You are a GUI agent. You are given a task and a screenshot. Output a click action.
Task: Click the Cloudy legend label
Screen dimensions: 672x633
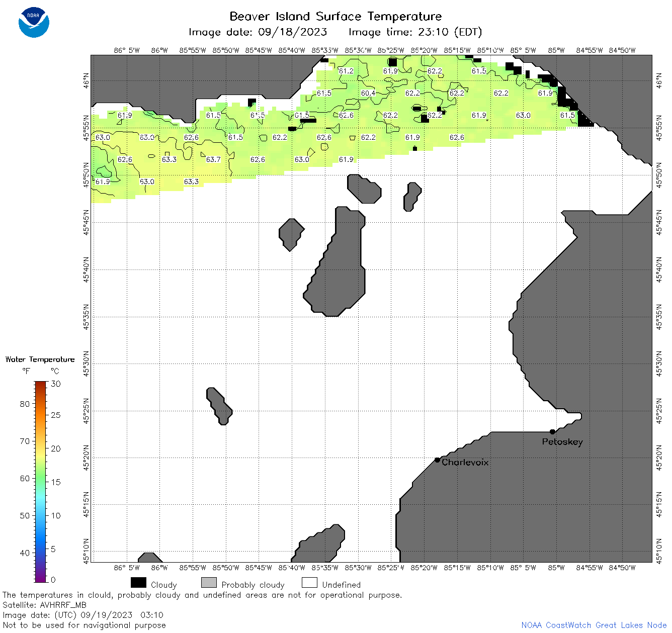click(164, 585)
